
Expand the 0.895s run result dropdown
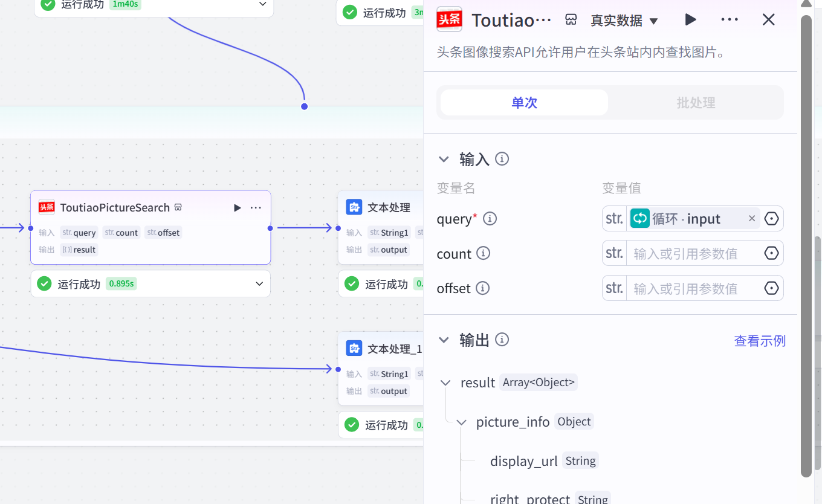(259, 283)
